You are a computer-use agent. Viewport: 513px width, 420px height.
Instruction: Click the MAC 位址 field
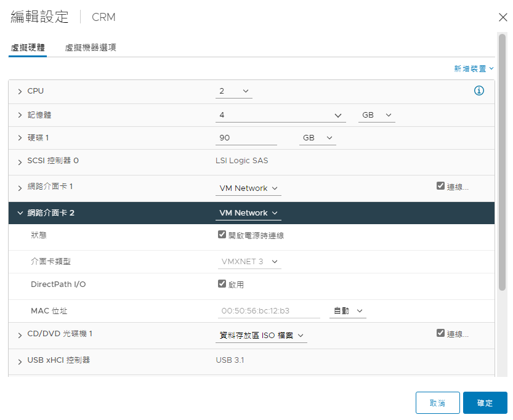pos(269,311)
